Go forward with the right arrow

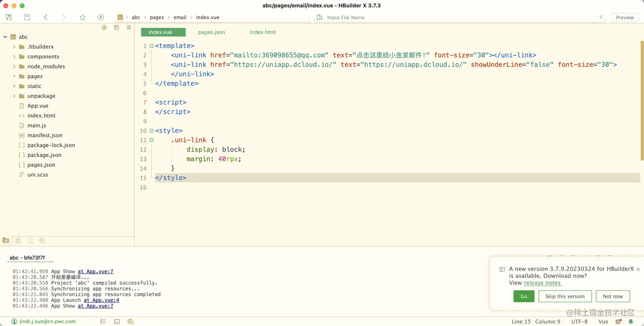point(64,17)
